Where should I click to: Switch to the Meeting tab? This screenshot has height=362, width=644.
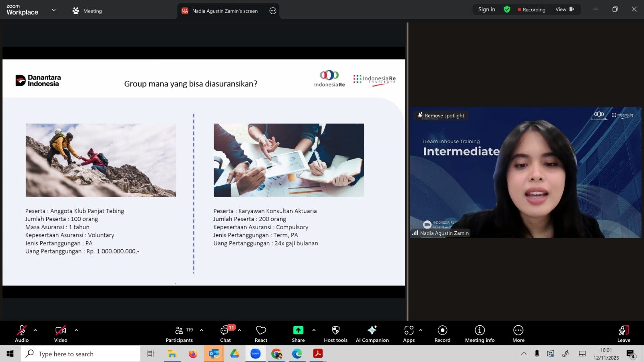click(87, 11)
